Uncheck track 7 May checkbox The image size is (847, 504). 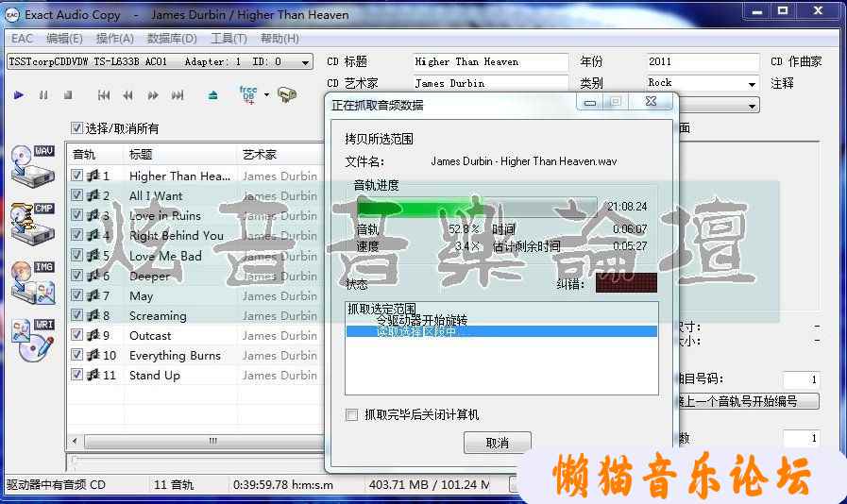76,295
